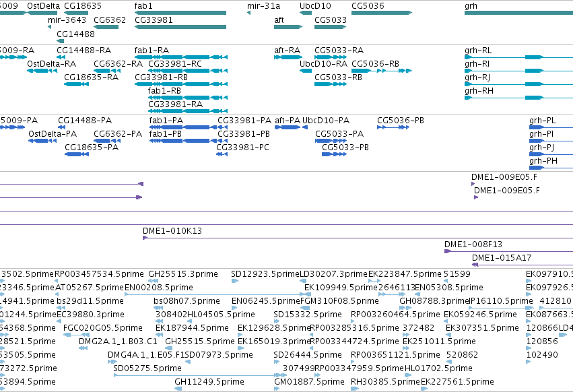This screenshot has width=573, height=392.
Task: Select the CG5036 gene bar
Action: tap(382, 13)
